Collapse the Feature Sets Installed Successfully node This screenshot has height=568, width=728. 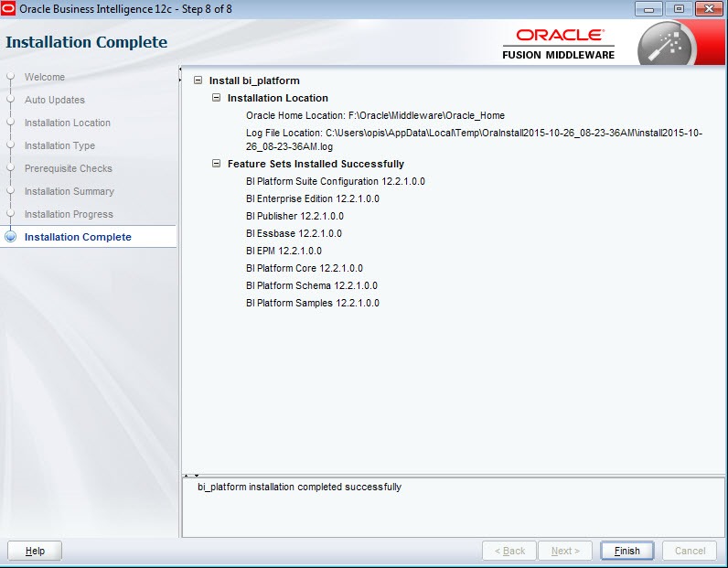pos(217,164)
